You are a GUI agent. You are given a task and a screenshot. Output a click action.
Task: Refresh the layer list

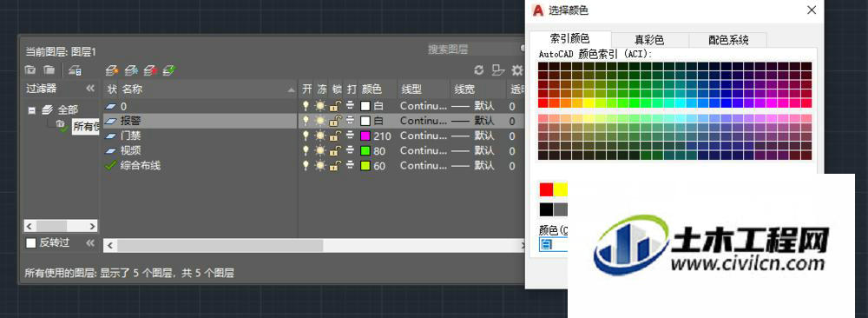point(479,70)
